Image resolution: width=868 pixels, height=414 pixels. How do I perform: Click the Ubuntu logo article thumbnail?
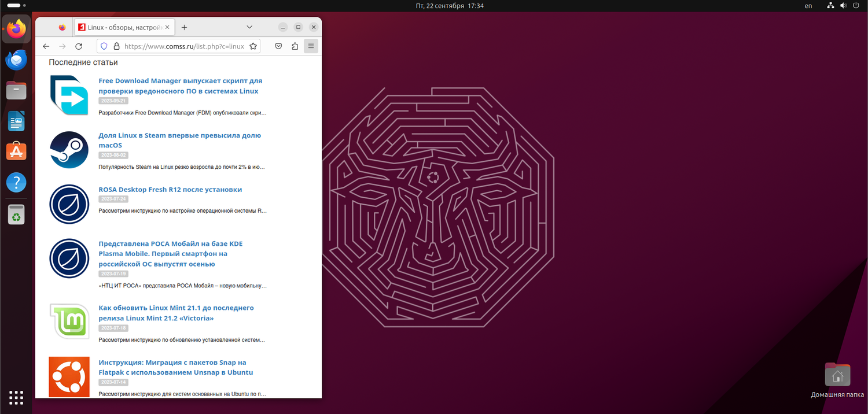[x=69, y=376]
